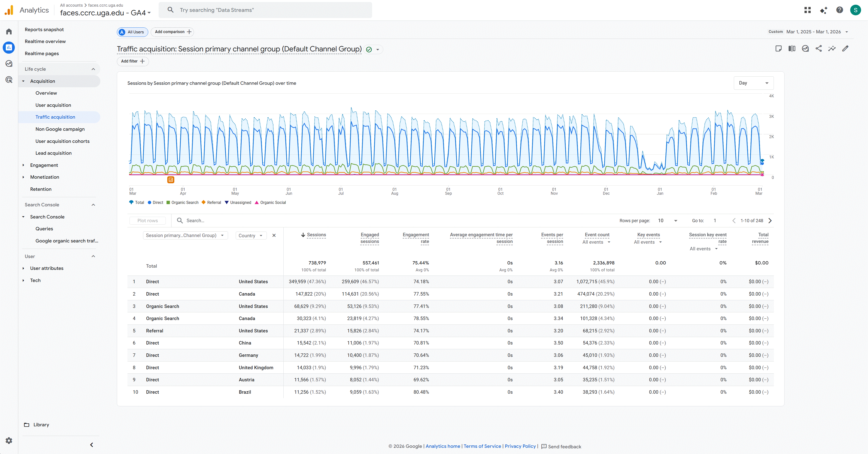Viewport: 868px width, 454px height.
Task: Click the Share this report icon
Action: tap(819, 48)
